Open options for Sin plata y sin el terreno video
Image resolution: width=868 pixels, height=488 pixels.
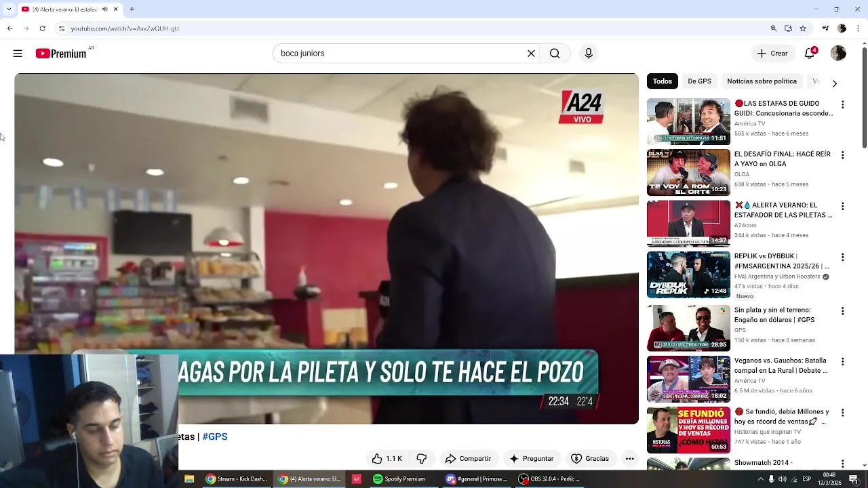click(842, 311)
